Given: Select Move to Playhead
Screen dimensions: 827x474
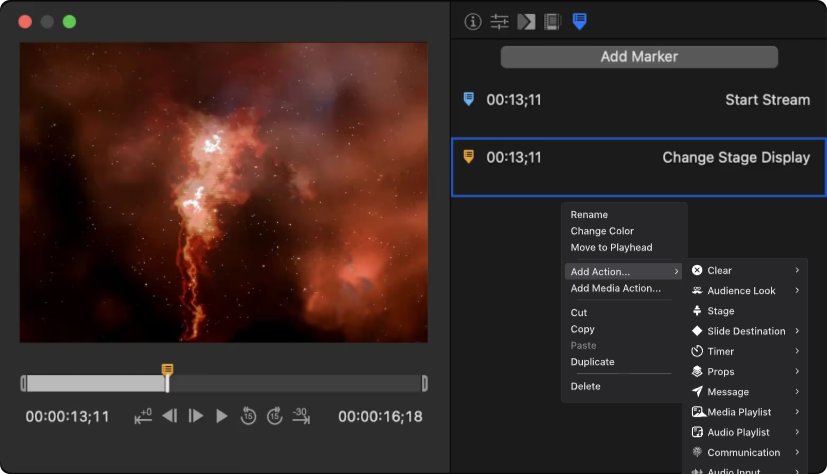Looking at the screenshot, I should coord(611,247).
